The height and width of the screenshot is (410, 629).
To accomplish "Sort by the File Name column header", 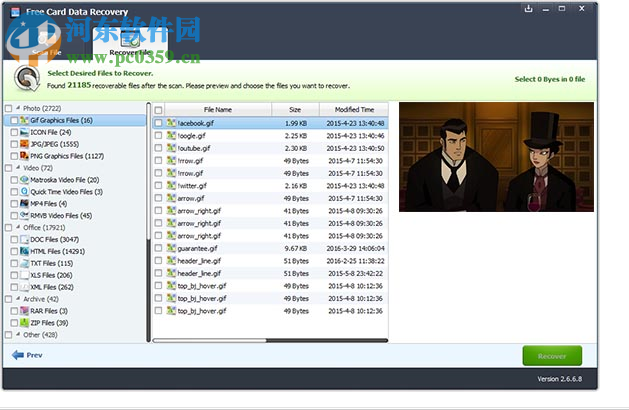I will [x=218, y=110].
